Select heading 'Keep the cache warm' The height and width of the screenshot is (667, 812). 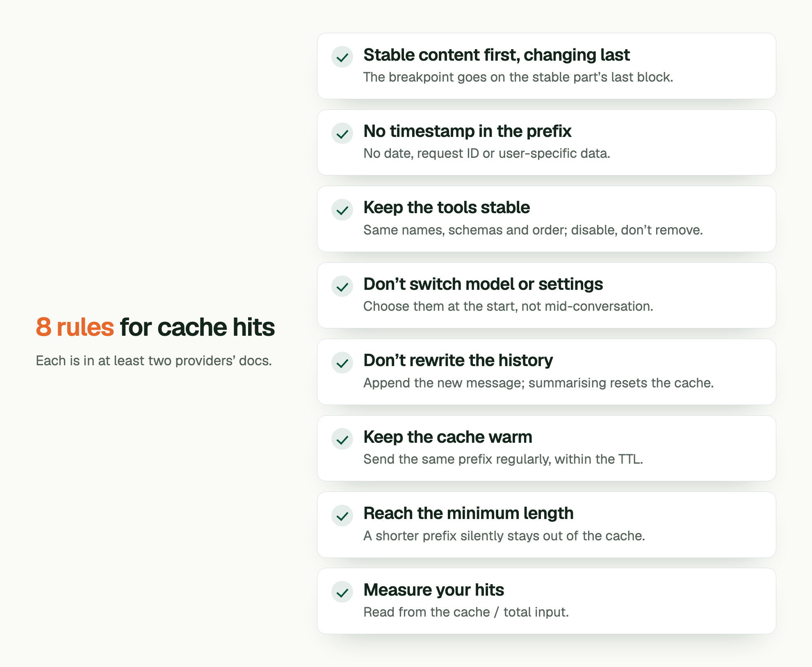[x=448, y=437]
